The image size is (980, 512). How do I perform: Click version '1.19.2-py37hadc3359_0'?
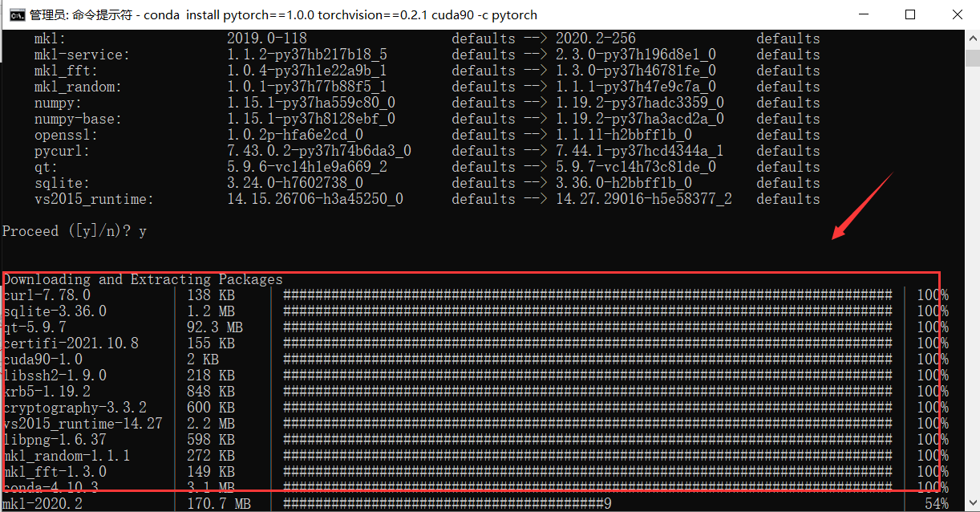pos(640,103)
